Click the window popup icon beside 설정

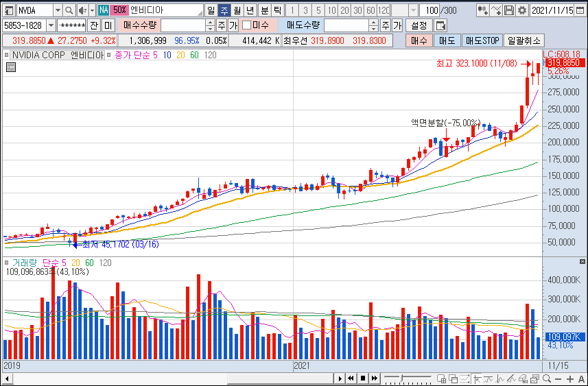tap(440, 25)
